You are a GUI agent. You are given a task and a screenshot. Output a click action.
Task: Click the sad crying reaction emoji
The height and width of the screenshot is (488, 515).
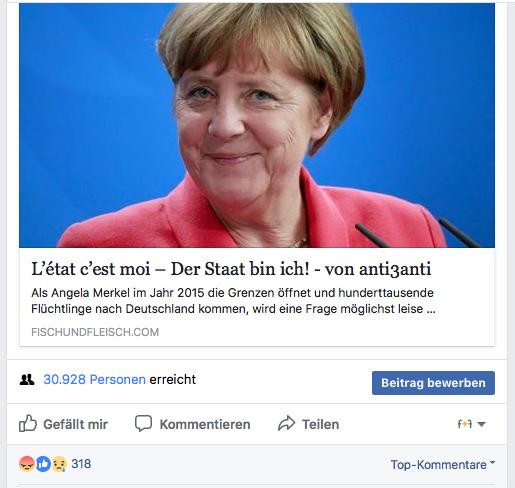(x=59, y=464)
